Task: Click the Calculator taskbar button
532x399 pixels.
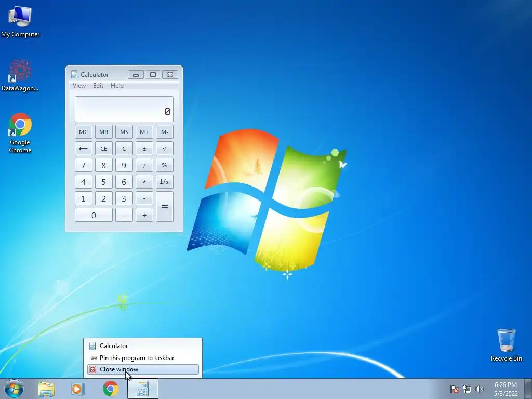Action: pyautogui.click(x=143, y=389)
